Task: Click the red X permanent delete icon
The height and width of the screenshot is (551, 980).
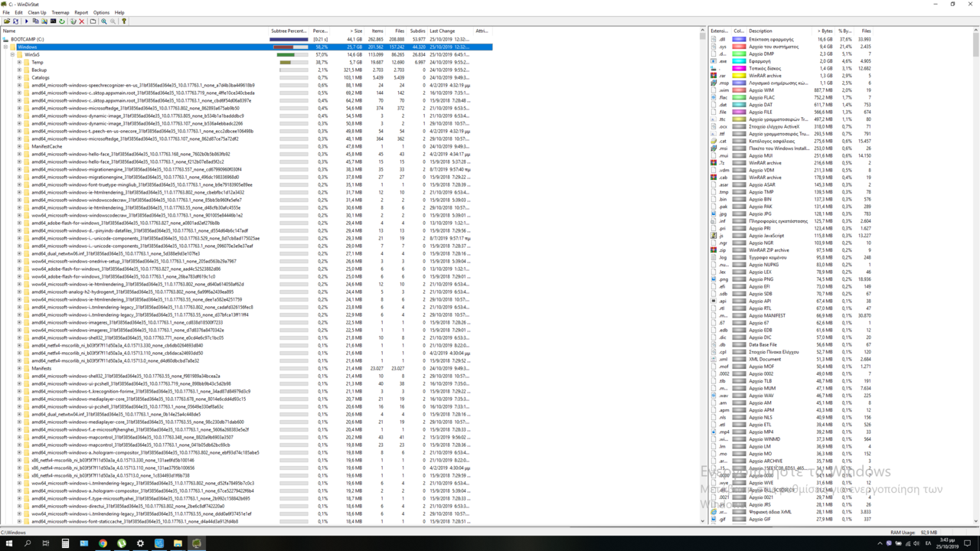Action: [x=82, y=21]
